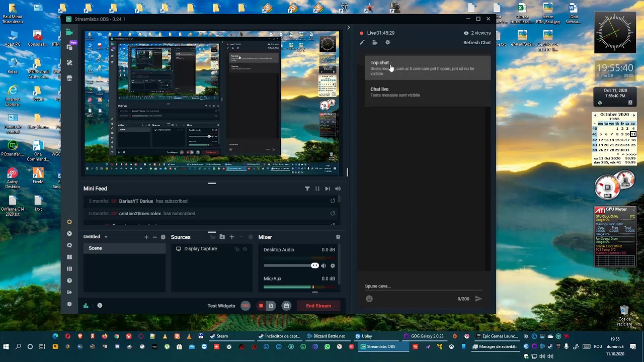
Task: Open the Store icon in the left sidebar
Action: click(69, 78)
